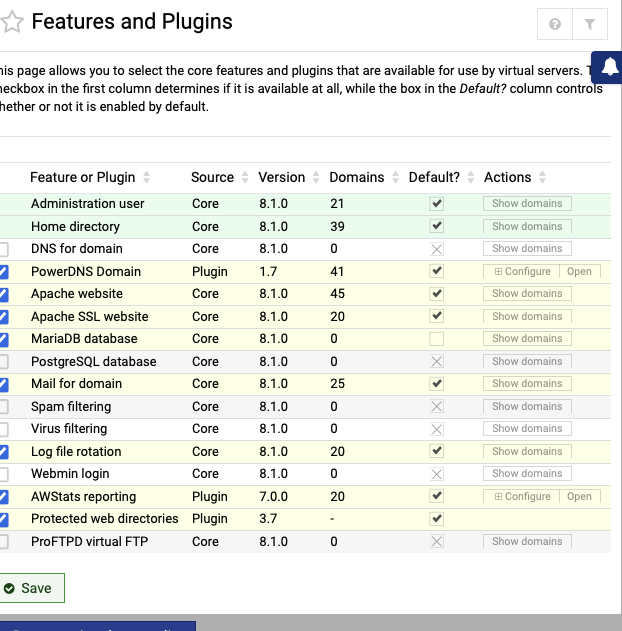The width and height of the screenshot is (622, 631).
Task: Show domains for Mail for domain
Action: [527, 384]
